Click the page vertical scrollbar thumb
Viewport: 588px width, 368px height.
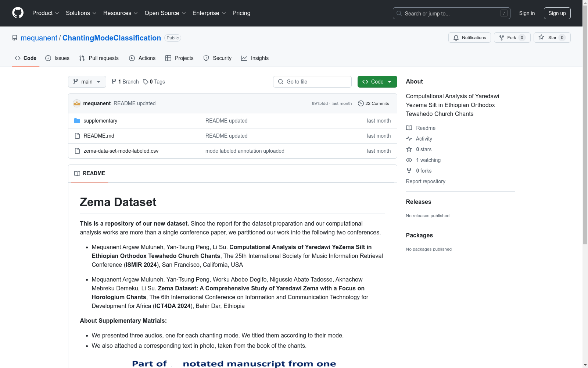[585, 125]
